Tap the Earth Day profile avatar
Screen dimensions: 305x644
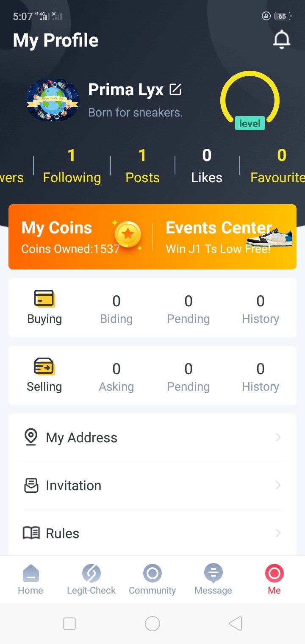coord(53,100)
